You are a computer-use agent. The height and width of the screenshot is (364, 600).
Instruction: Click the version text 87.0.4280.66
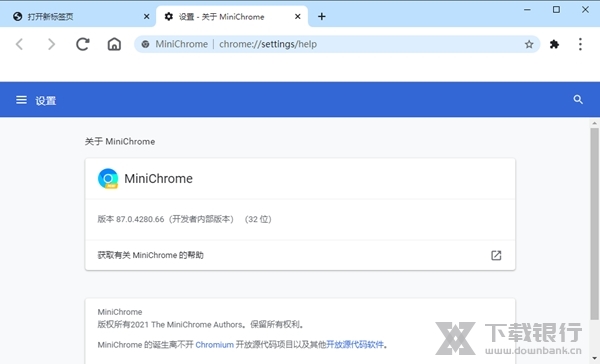[140, 219]
